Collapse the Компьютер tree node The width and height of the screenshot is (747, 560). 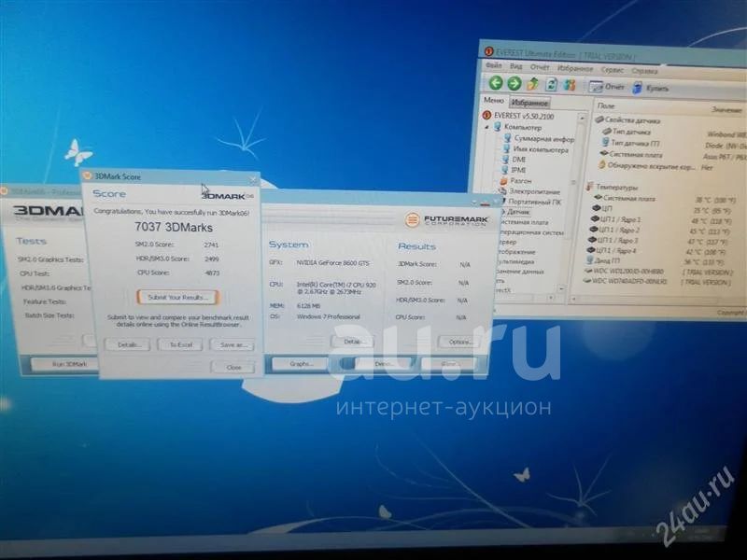pyautogui.click(x=486, y=127)
